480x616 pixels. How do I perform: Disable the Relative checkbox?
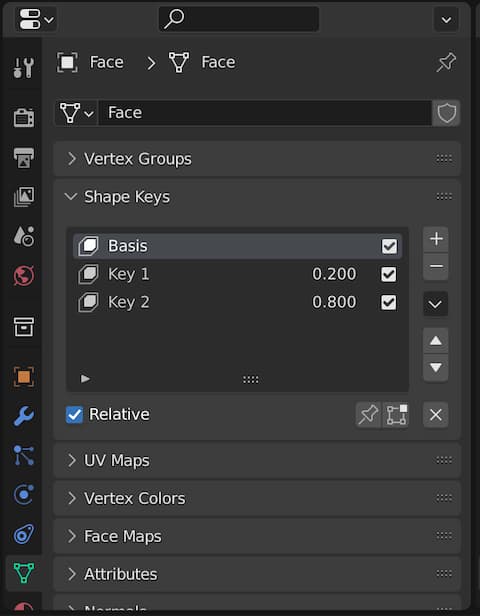pos(74,414)
